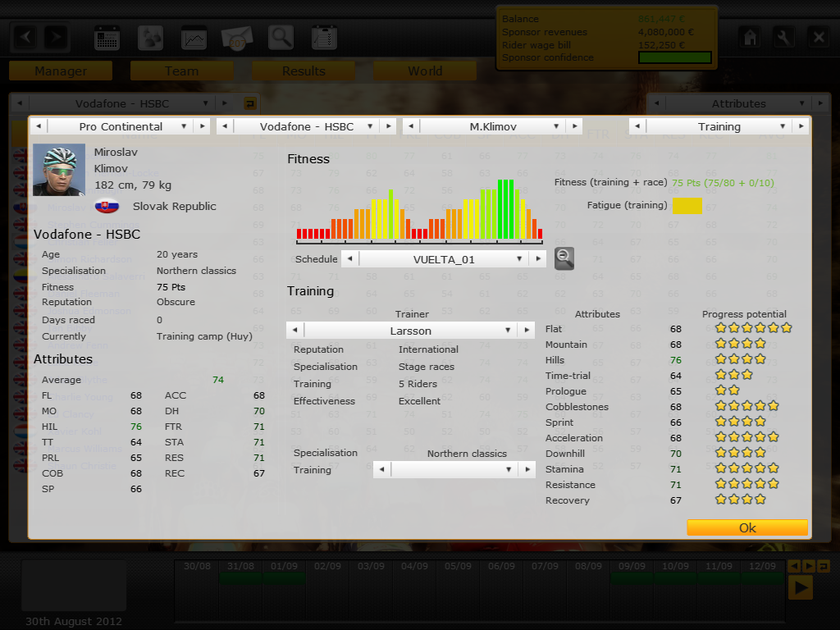
Task: Open the wrench settings icon
Action: 783,37
